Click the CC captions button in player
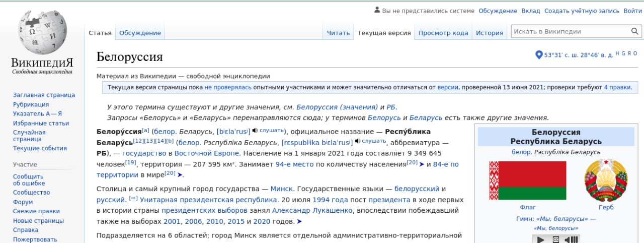This screenshot has width=644, height=243. [555, 239]
